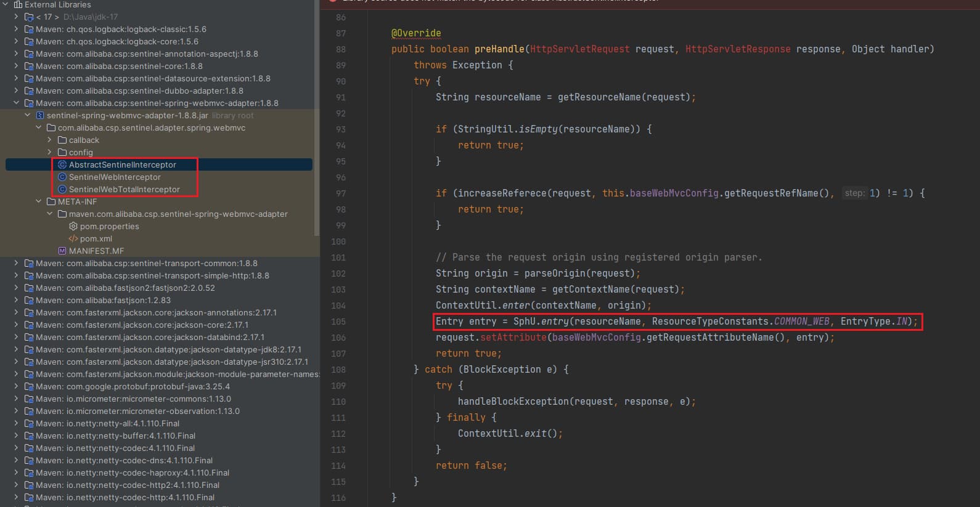Click library icon of micrometer-commons:1.13.0
The height and width of the screenshot is (507, 980).
click(x=29, y=399)
